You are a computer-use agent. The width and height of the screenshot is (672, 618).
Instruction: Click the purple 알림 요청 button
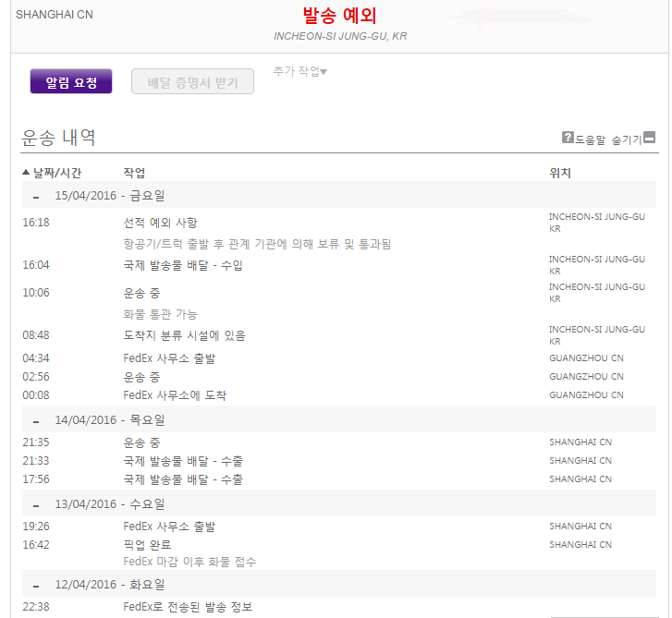coord(71,82)
